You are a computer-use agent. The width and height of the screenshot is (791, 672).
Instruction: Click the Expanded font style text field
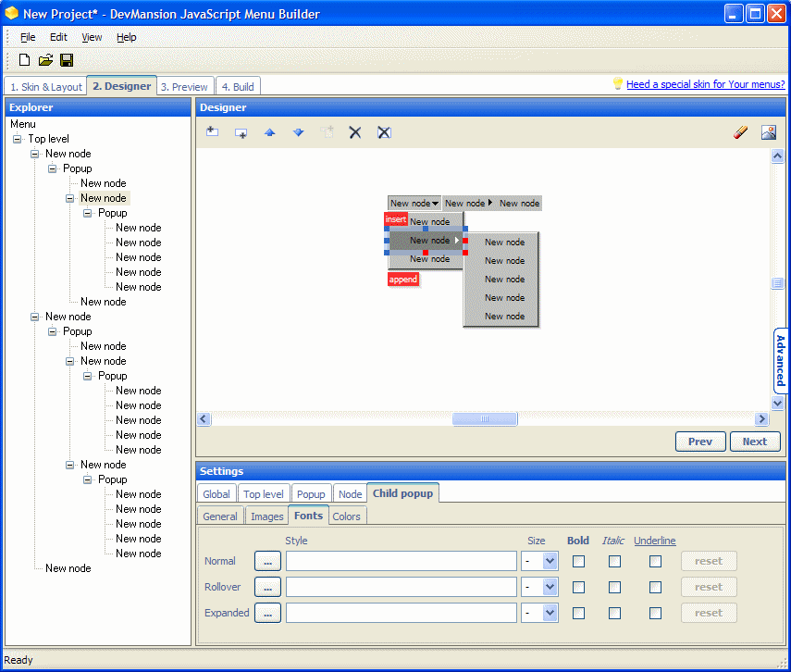(402, 613)
